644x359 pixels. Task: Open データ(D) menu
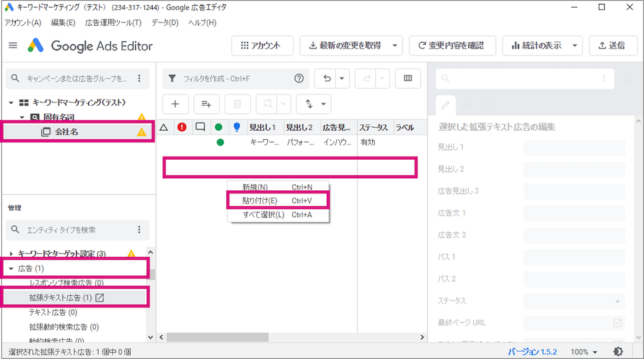point(165,23)
